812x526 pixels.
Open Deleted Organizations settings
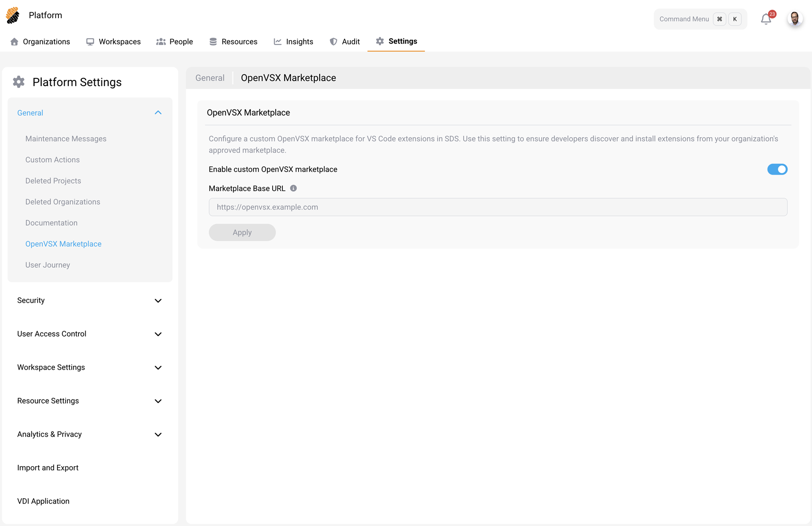click(63, 202)
